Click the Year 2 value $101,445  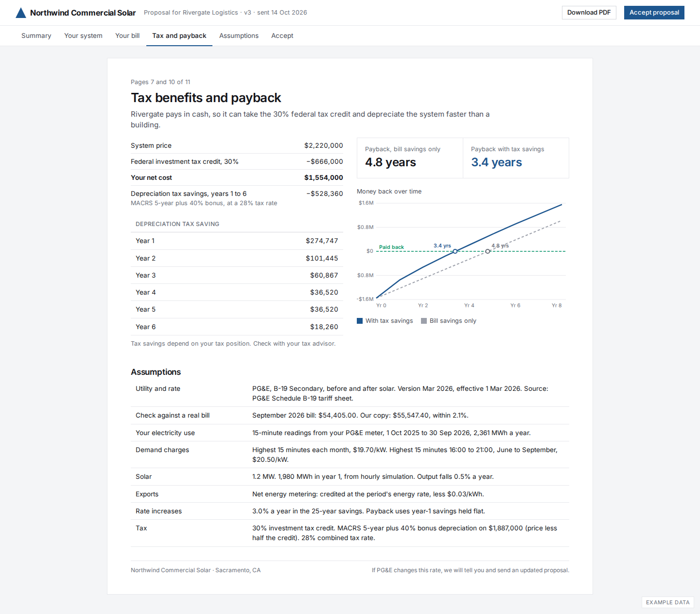coord(322,258)
